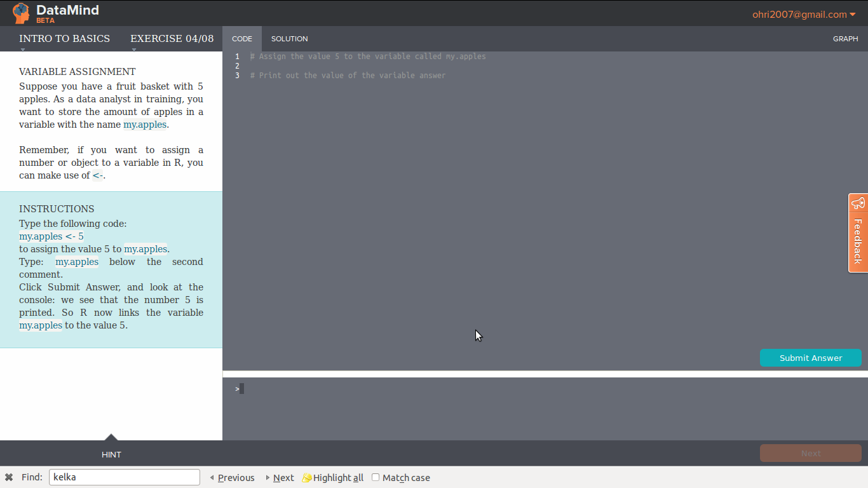This screenshot has height=488, width=868.
Task: Click the Find text field containing kelka
Action: click(x=124, y=477)
